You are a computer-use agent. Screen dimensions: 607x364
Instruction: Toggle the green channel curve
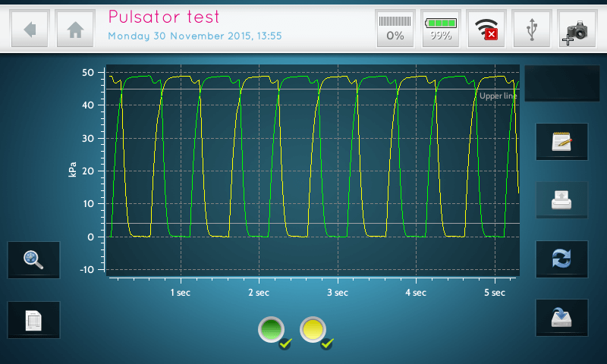(272, 331)
